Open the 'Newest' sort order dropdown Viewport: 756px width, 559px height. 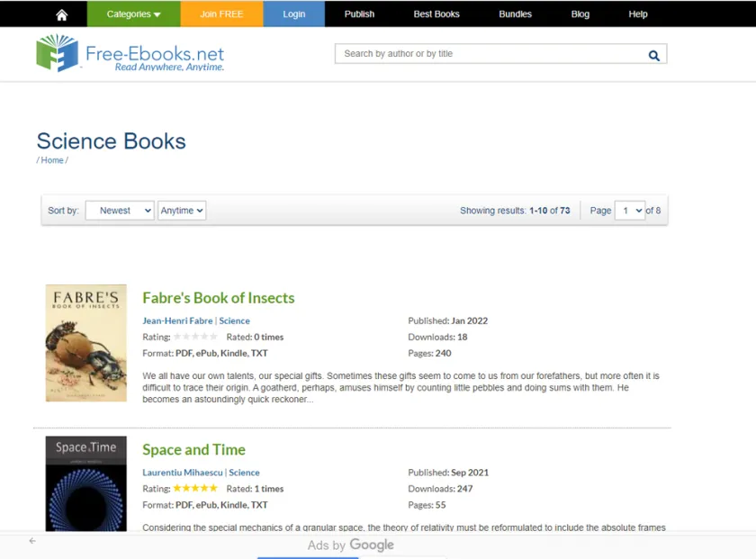tap(119, 210)
